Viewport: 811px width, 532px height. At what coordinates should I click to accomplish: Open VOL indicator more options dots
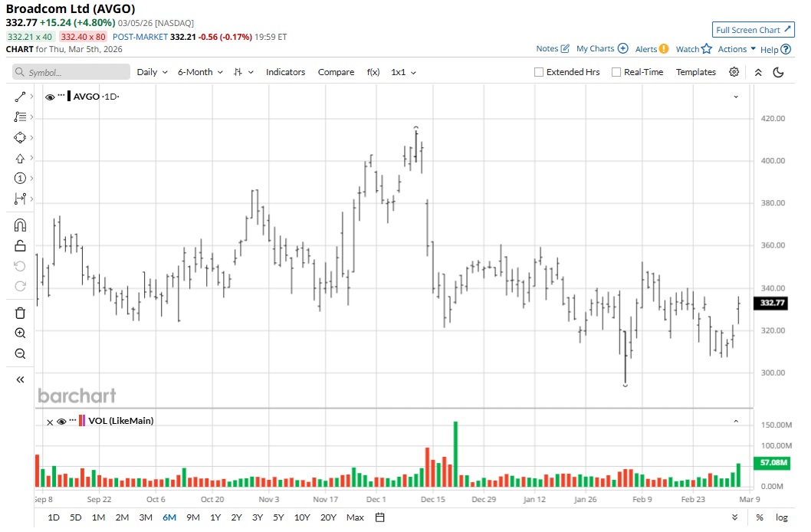pyautogui.click(x=73, y=420)
